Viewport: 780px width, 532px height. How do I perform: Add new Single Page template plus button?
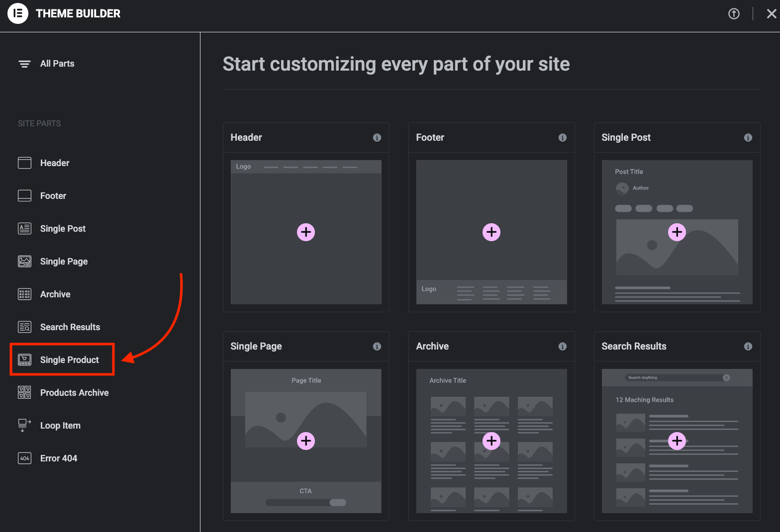tap(306, 441)
